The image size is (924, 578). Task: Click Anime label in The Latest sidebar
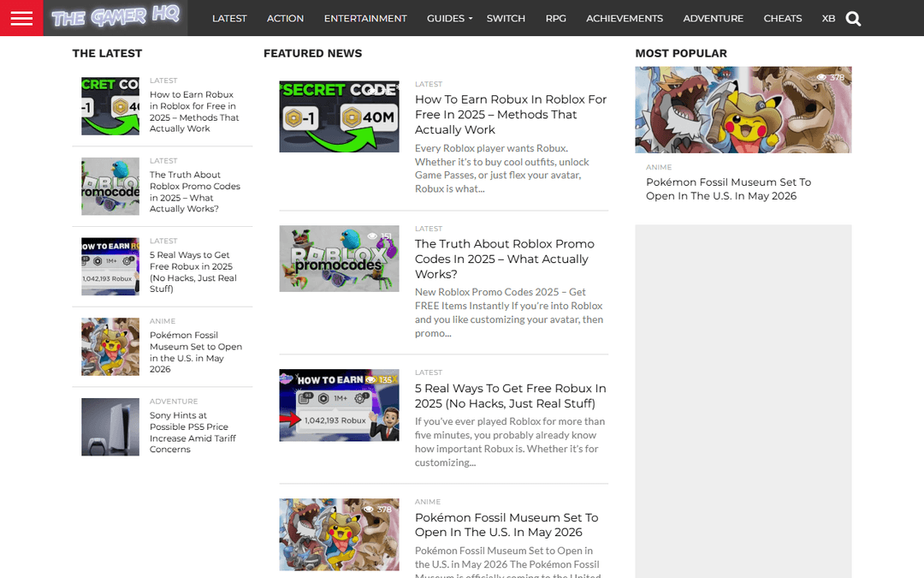point(163,321)
